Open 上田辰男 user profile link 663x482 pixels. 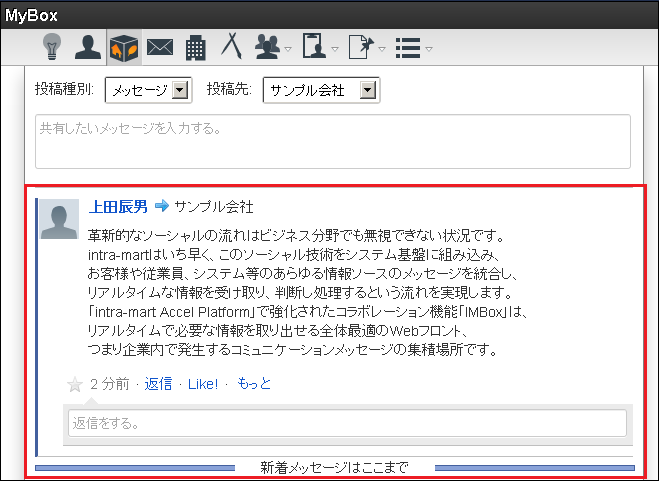(118, 206)
